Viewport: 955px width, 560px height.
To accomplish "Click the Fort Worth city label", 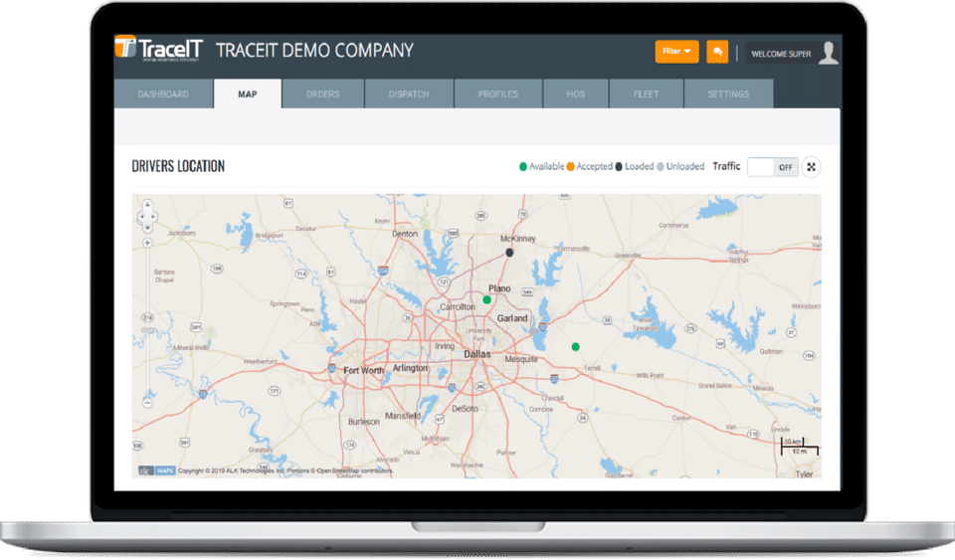I will [x=364, y=370].
